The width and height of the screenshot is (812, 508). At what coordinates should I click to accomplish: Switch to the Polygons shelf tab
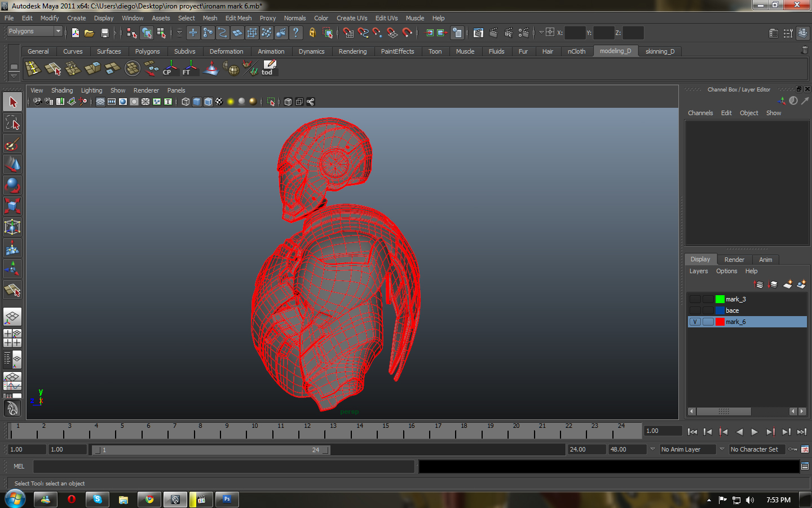click(x=147, y=51)
